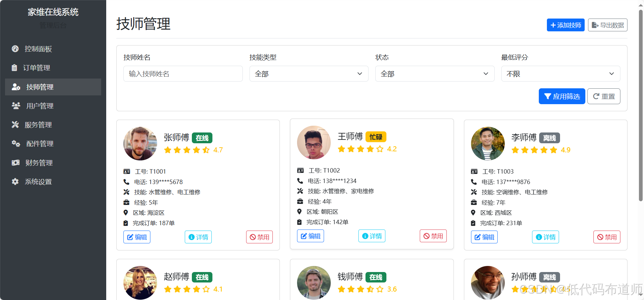Click the 控制面板 dashboard gauge icon
Screen dimensions: 644x300
[15, 49]
